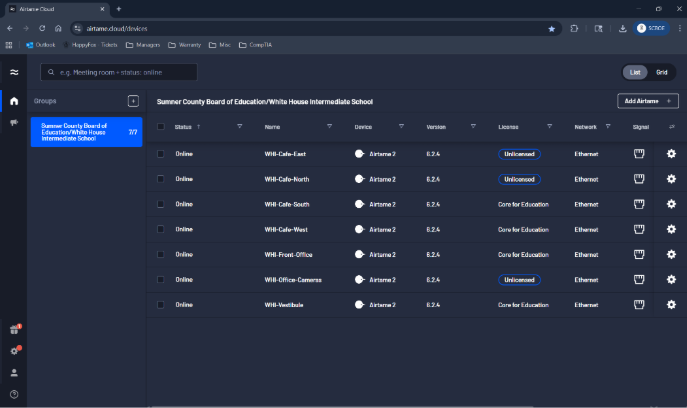This screenshot has height=408, width=687.
Task: Open settings gear for WHI-Office-Cameras
Action: tap(671, 280)
